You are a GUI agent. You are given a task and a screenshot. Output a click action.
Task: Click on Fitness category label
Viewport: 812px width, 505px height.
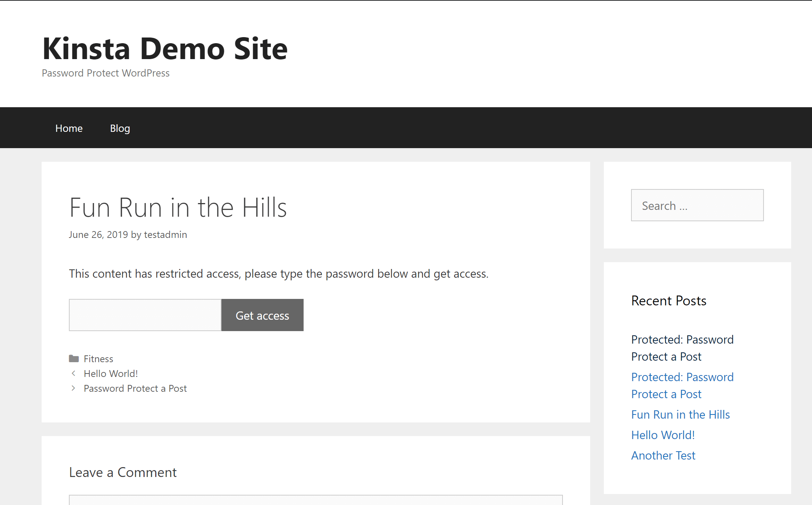[98, 358]
